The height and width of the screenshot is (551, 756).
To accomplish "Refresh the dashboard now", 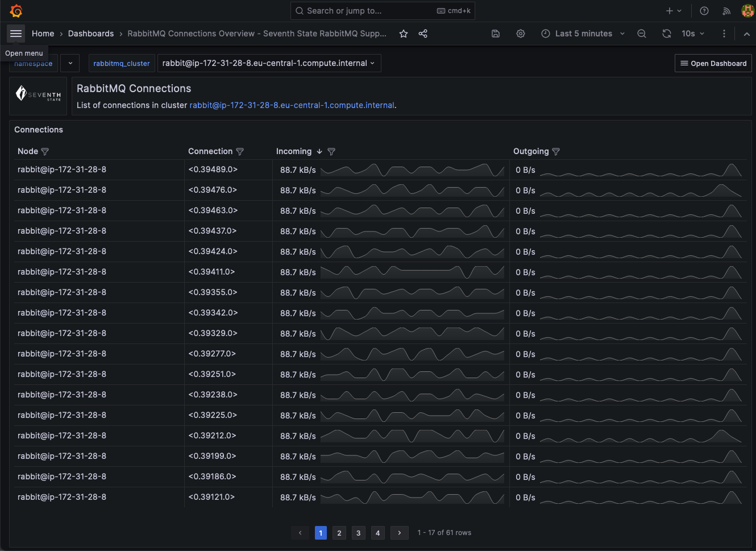I will click(x=667, y=34).
